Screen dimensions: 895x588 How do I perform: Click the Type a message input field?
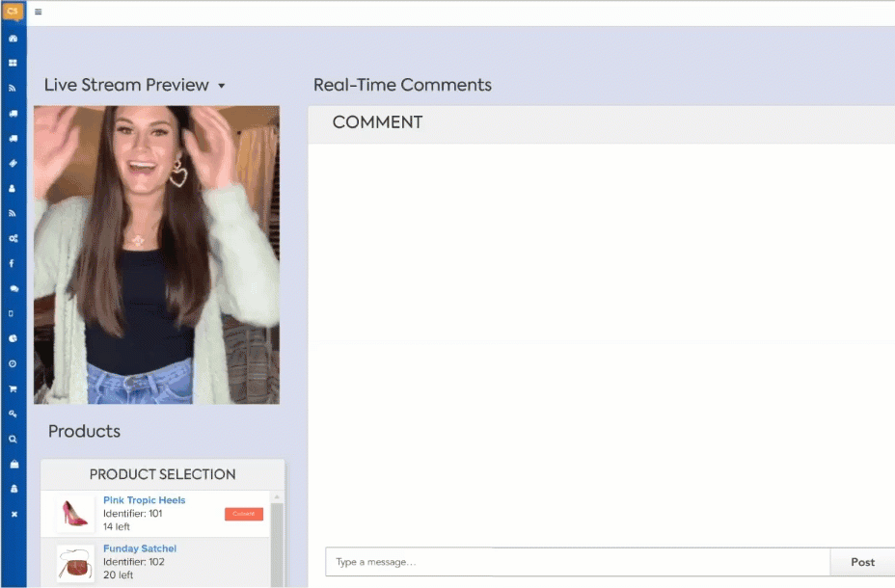click(x=577, y=562)
